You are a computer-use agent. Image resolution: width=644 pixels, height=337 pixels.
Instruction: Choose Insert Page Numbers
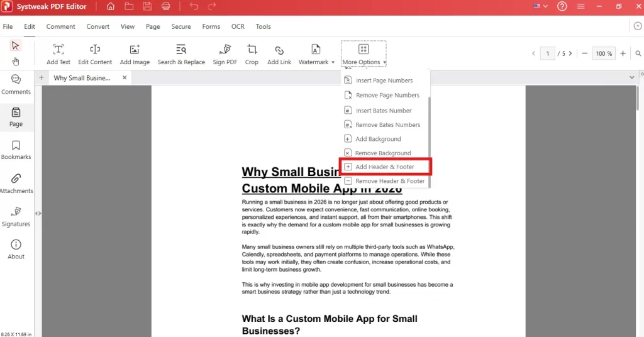[385, 80]
